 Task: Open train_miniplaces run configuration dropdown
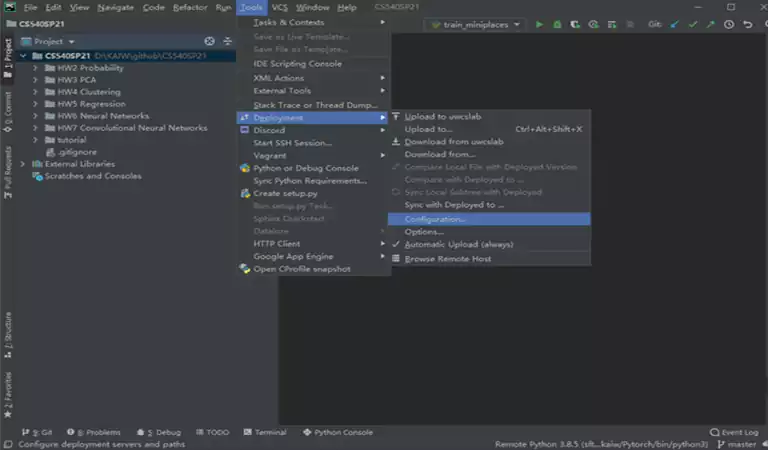(x=476, y=24)
